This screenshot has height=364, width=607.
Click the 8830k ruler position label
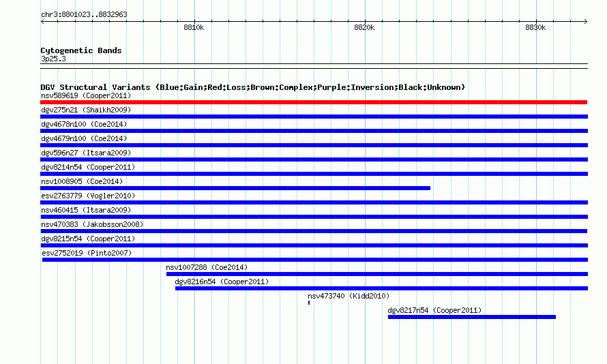point(535,27)
